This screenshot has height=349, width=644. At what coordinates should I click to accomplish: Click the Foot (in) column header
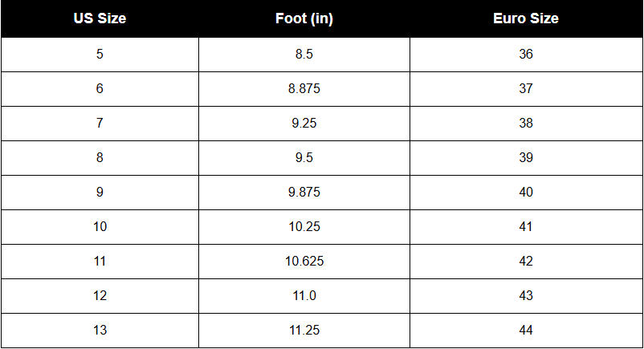pos(304,18)
